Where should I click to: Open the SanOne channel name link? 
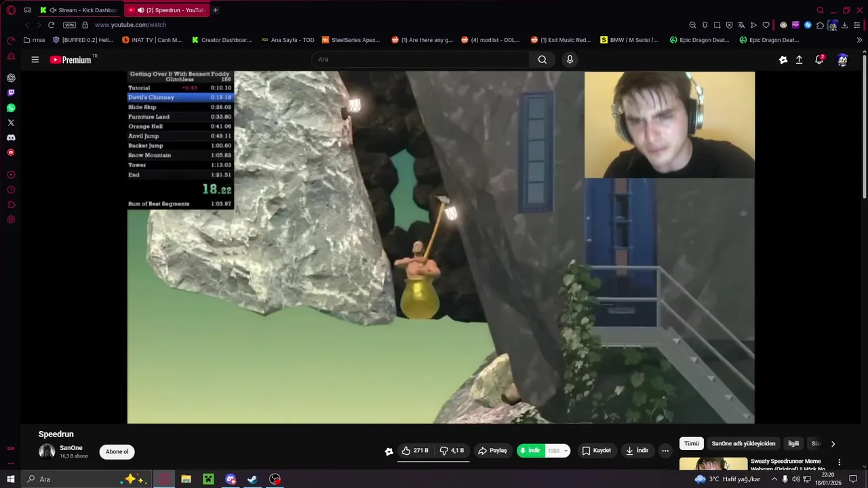[71, 448]
